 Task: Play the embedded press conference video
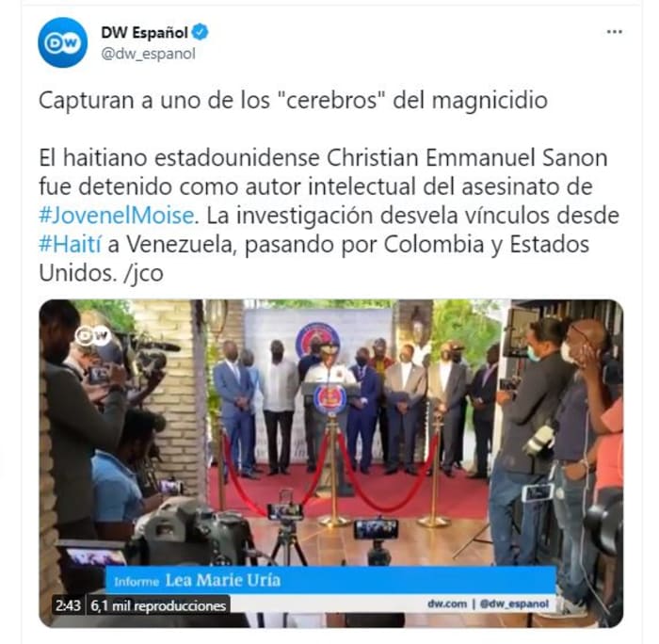click(330, 463)
